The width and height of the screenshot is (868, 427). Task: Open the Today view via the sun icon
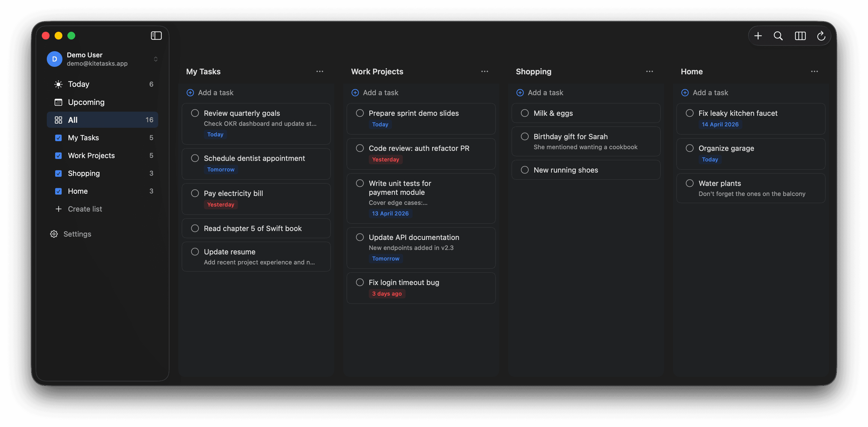click(58, 84)
